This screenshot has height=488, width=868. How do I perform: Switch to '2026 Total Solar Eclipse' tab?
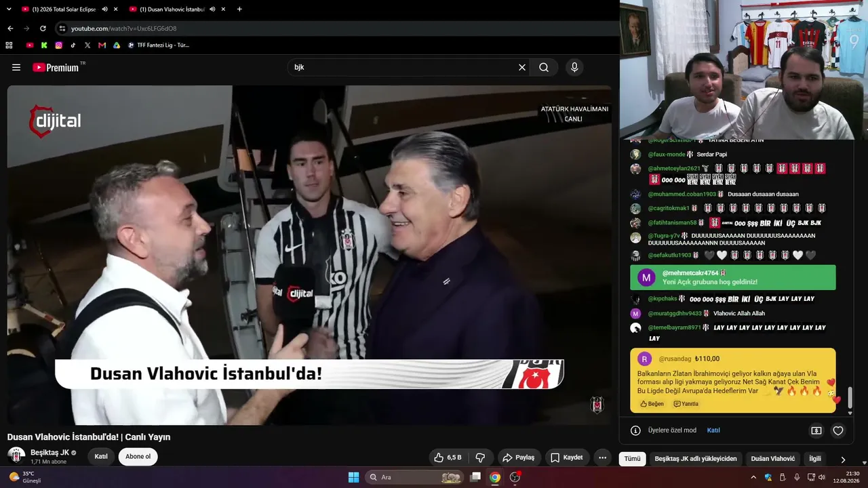pos(64,9)
